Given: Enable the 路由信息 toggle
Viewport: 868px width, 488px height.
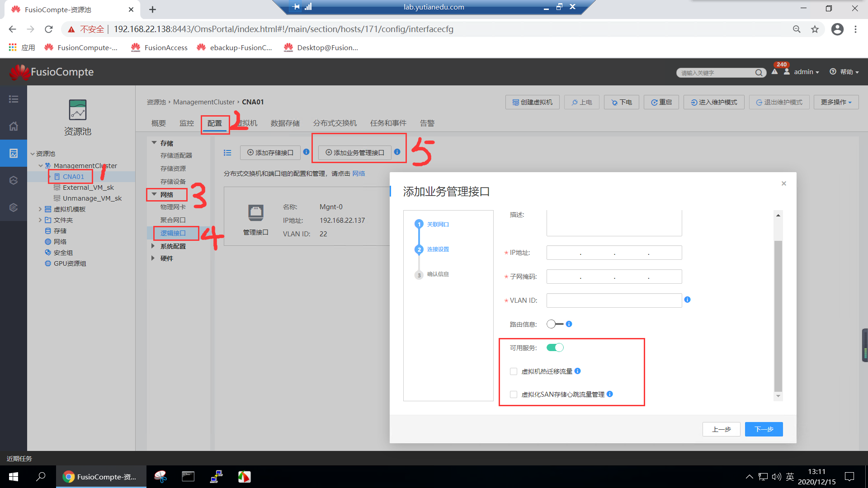Looking at the screenshot, I should [555, 324].
